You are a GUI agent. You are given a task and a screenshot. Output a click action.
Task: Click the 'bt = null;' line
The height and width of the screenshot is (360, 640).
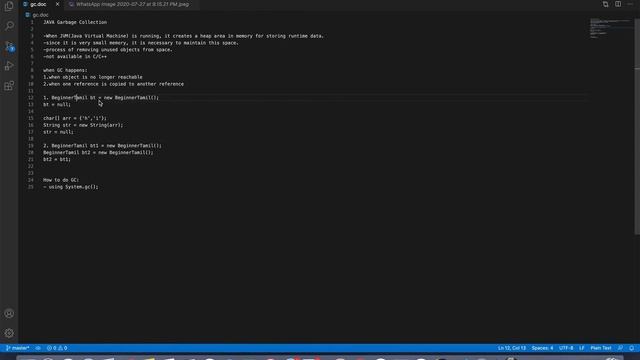click(57, 104)
